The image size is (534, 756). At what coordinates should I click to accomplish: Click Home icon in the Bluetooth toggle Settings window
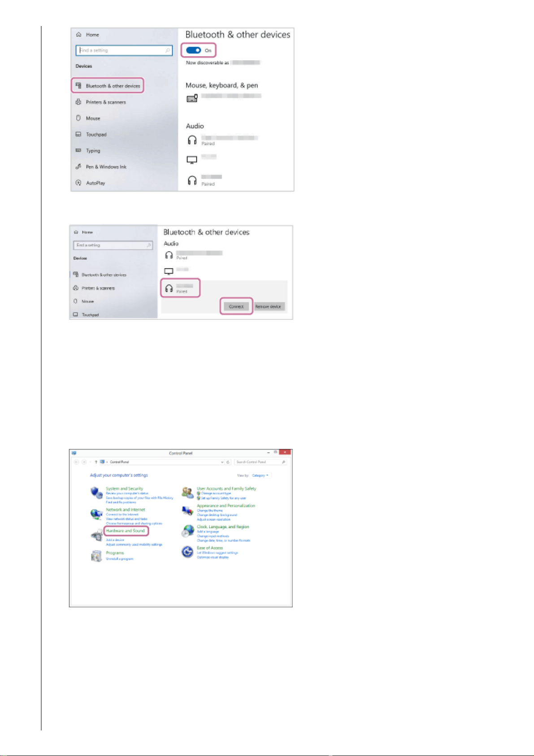coord(79,35)
